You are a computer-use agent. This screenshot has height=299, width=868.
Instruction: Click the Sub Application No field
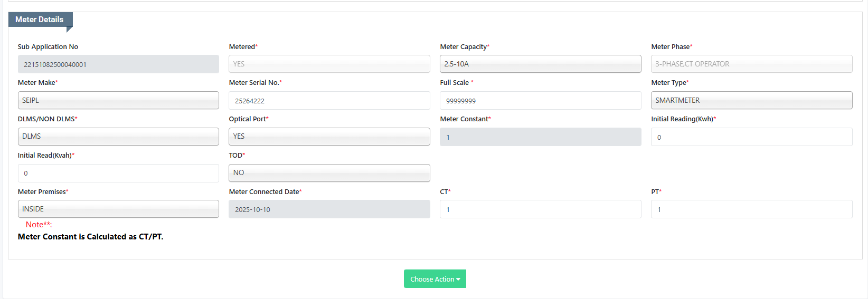[x=118, y=64]
